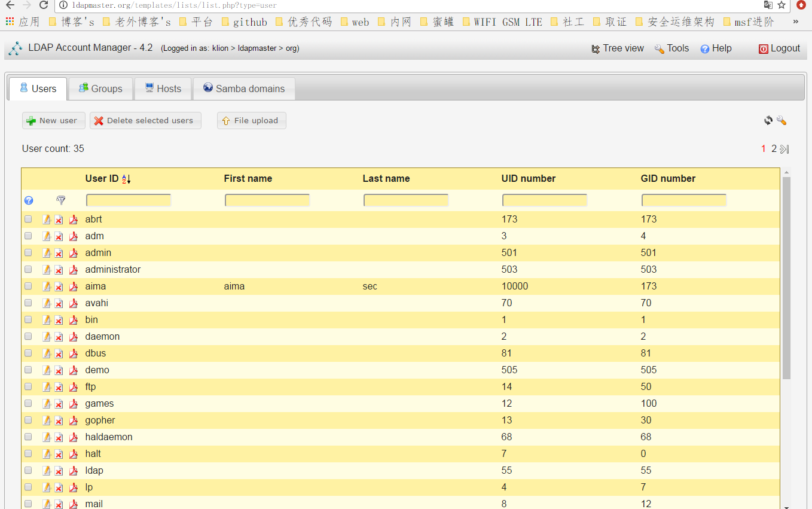Click the user list vertical scrollbar
This screenshot has width=812, height=509.
786,278
